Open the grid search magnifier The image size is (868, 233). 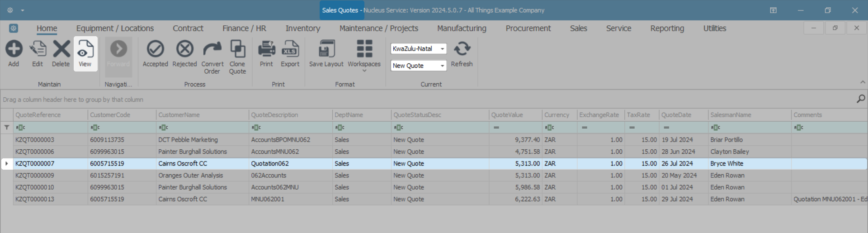click(861, 99)
